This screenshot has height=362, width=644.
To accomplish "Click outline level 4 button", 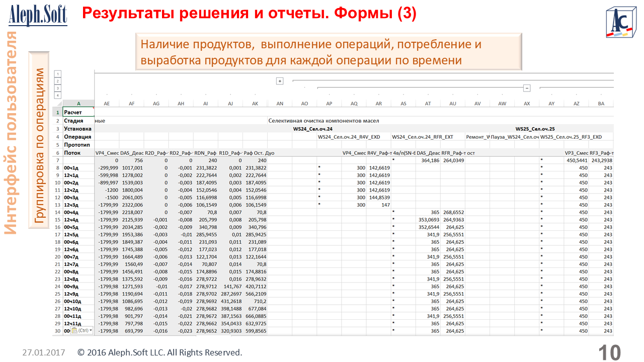I will point(57,95).
